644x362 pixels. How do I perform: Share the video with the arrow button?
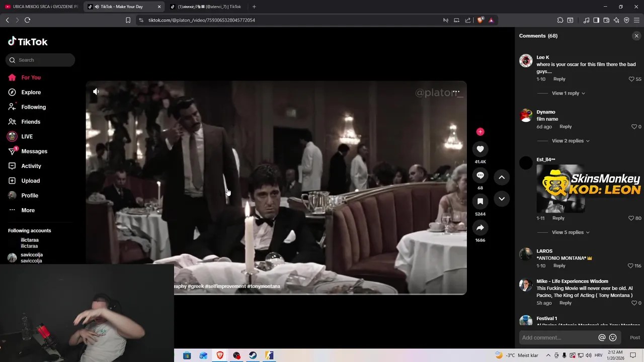click(480, 228)
